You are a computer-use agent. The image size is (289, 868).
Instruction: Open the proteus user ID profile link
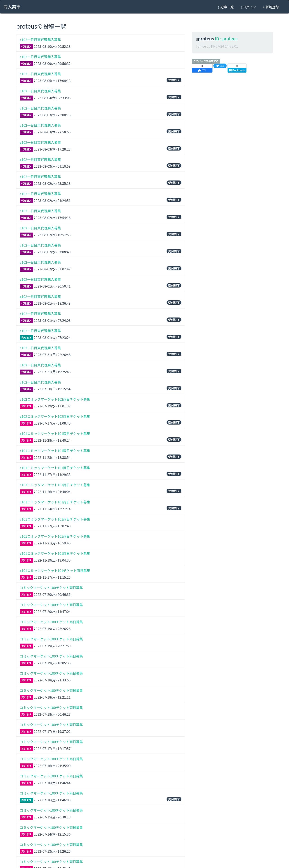point(226,39)
